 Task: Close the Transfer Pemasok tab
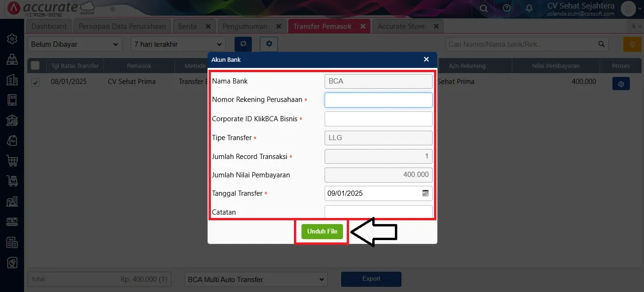(x=363, y=26)
